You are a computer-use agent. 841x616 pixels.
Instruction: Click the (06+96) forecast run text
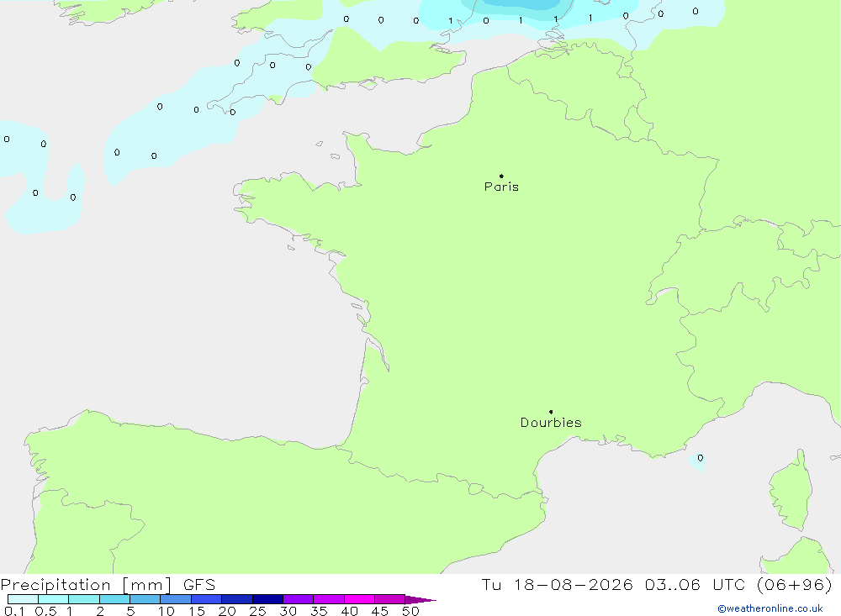795,585
